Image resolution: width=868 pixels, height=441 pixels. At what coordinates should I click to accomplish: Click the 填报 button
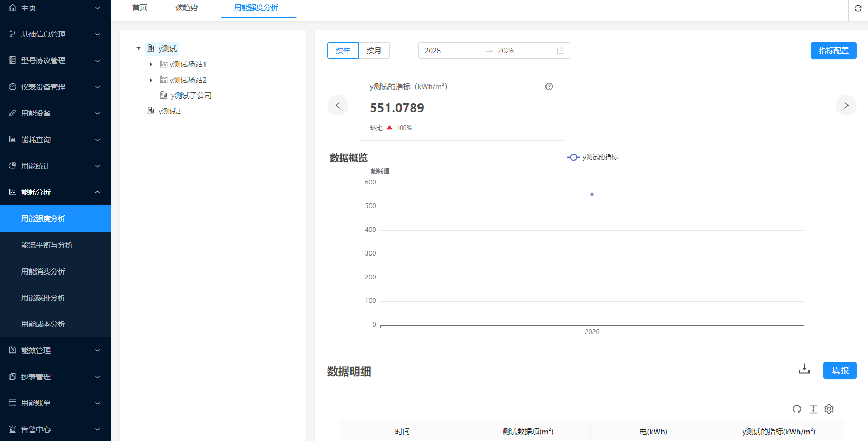840,370
